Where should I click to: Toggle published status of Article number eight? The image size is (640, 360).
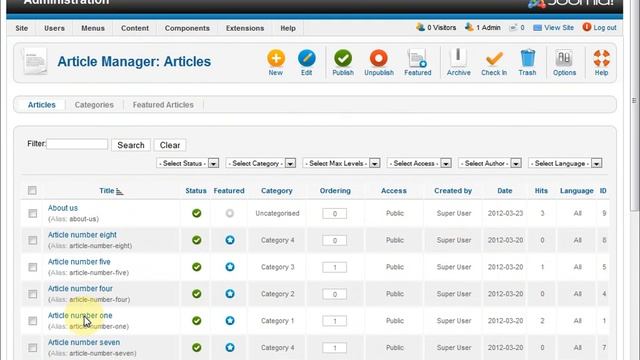pyautogui.click(x=197, y=240)
